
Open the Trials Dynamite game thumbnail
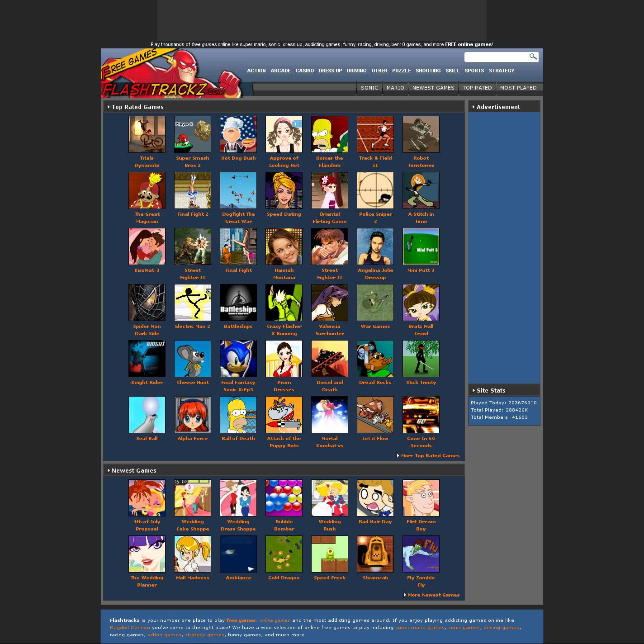pos(147,134)
